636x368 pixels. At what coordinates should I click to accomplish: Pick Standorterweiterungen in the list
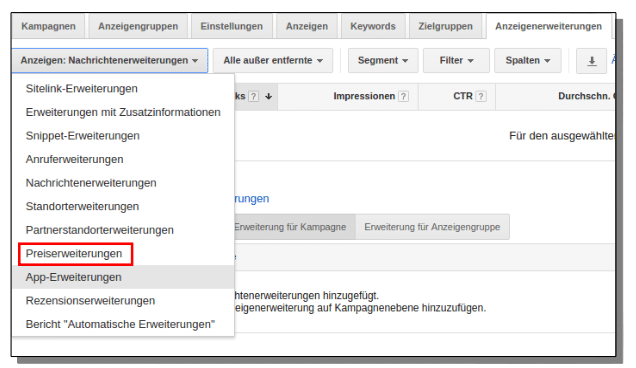[123, 206]
